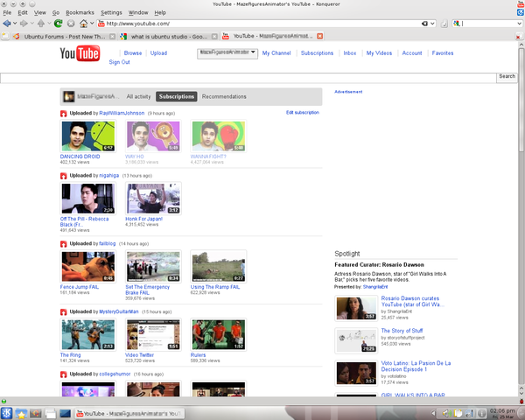Image resolution: width=525 pixels, height=420 pixels.
Task: Open the Edit menu
Action: point(23,13)
